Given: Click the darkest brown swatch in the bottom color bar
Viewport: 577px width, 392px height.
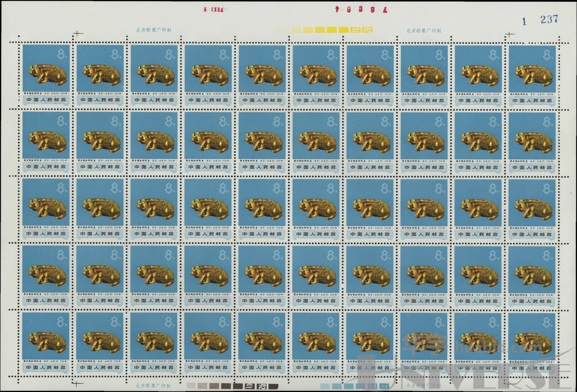Looking at the screenshot, I should point(273,386).
